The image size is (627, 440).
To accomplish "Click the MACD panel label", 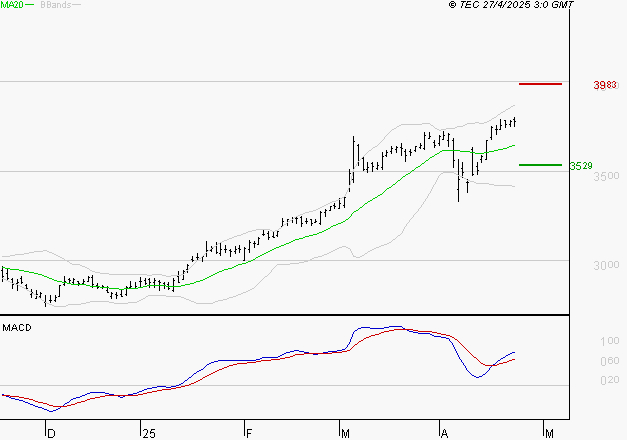I will click(15, 327).
